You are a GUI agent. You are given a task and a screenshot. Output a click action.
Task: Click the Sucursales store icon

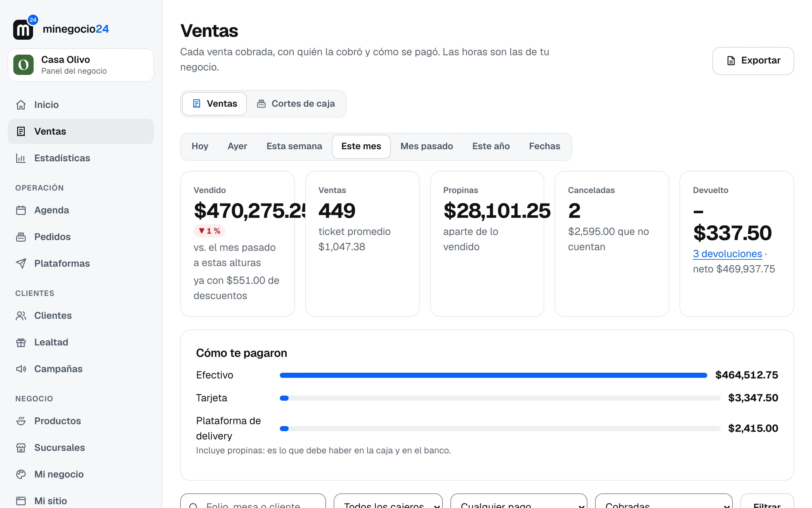pyautogui.click(x=21, y=448)
